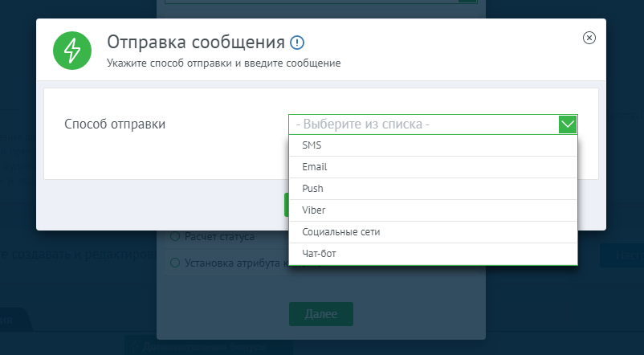The height and width of the screenshot is (355, 644).
Task: Select Социальные сети option
Action: (434, 232)
